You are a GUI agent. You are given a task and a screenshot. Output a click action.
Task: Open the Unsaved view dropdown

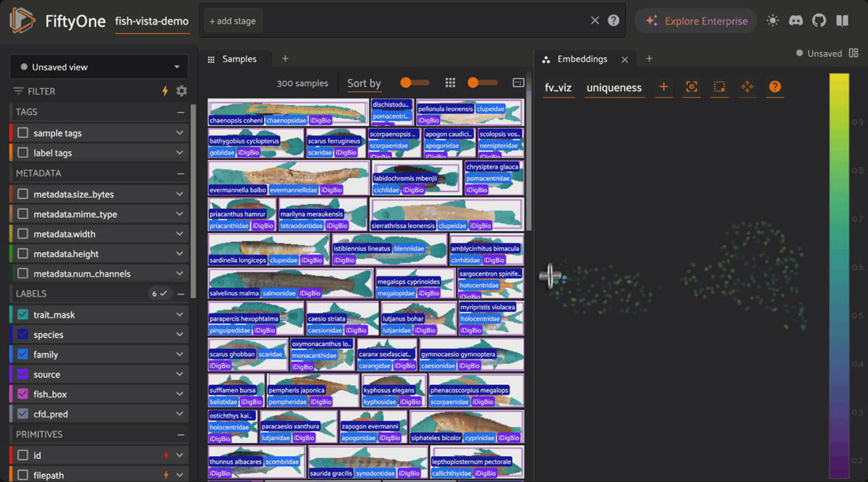(x=98, y=67)
